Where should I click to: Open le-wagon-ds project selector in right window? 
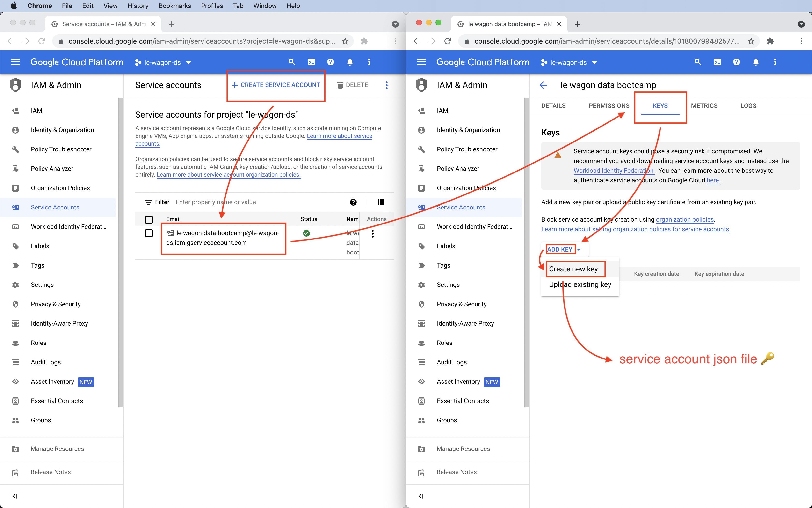click(x=569, y=62)
